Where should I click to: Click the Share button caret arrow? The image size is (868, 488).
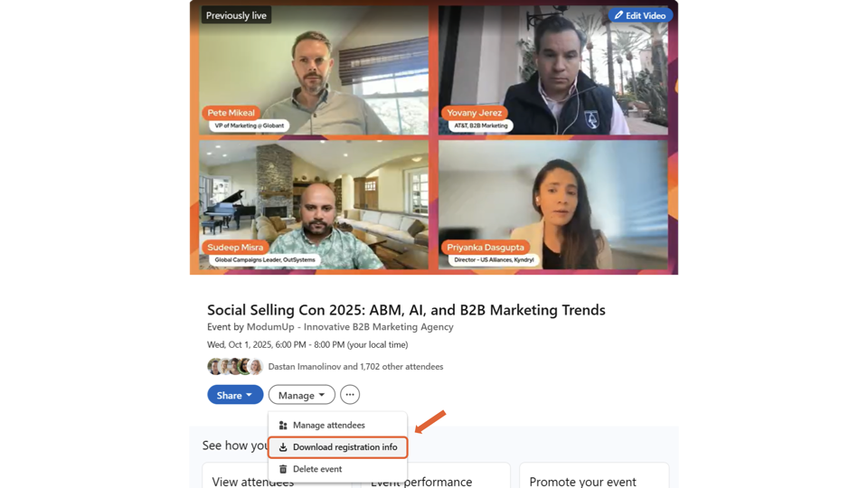250,395
